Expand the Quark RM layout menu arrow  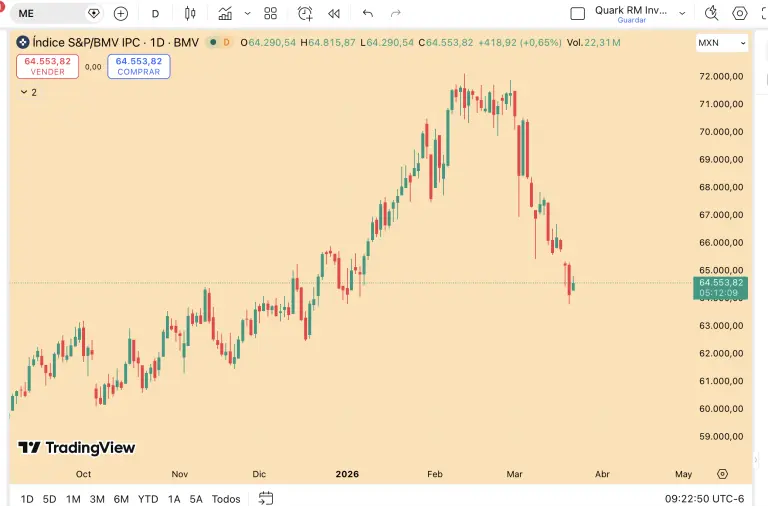point(682,14)
